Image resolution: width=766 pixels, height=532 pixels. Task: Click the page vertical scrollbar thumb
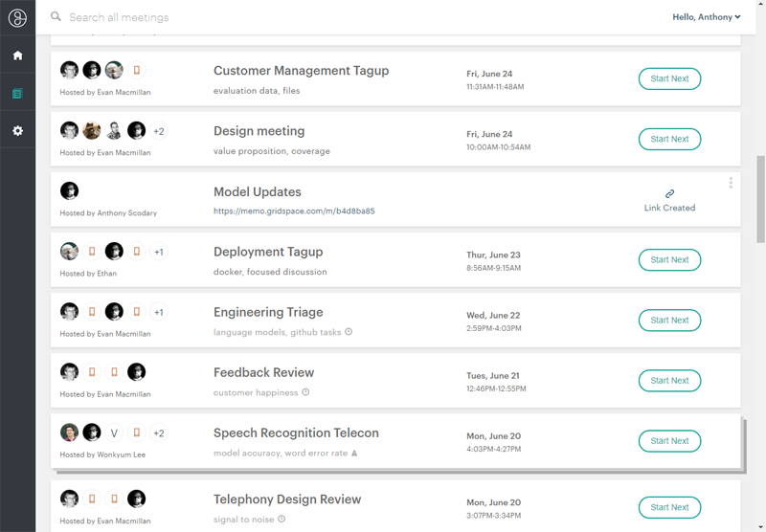[760, 199]
